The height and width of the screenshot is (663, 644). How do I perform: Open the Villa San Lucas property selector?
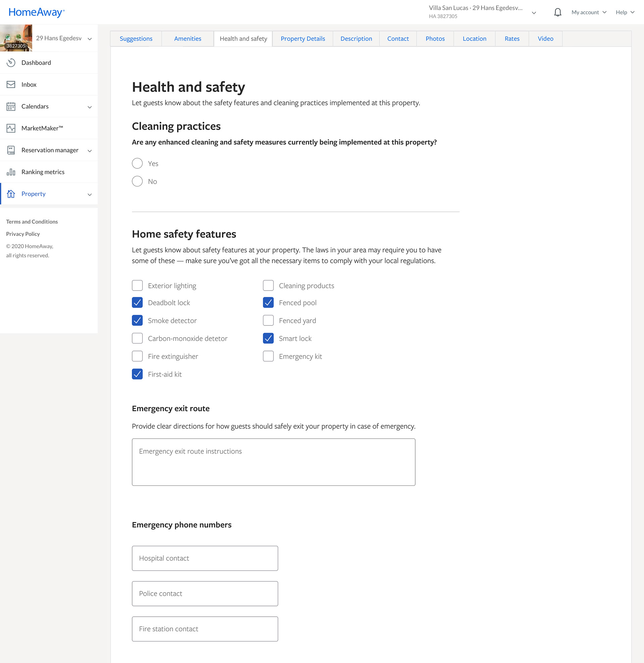pos(482,12)
